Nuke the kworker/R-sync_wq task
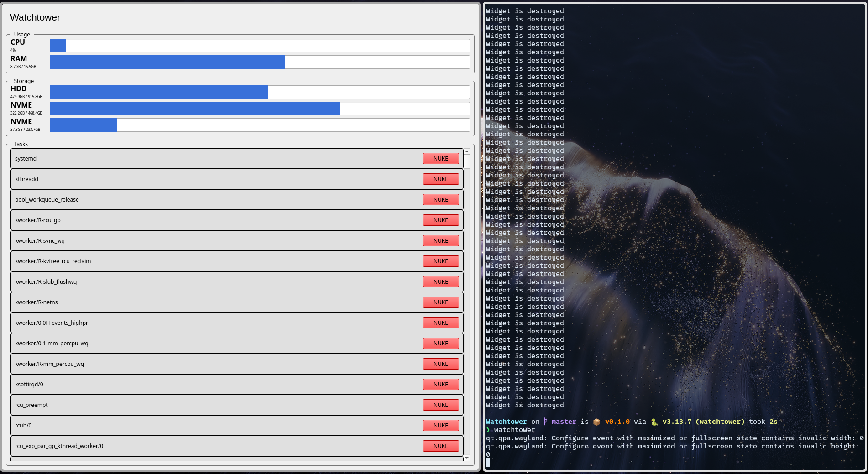Screen dimensions: 868x474 point(440,241)
